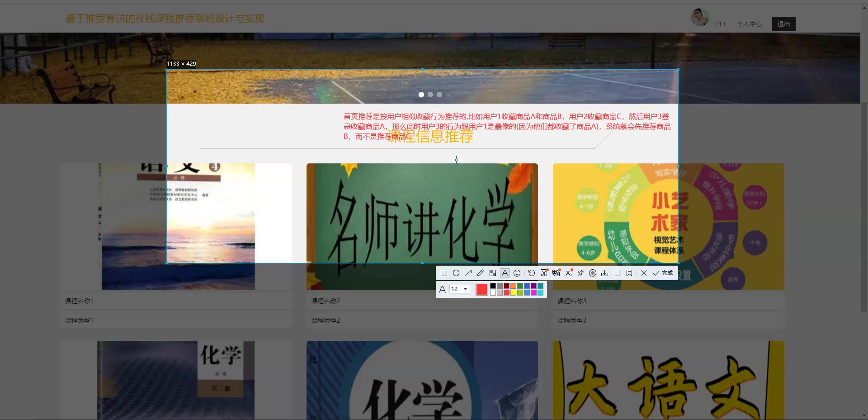The image size is (868, 420).
Task: Pick the royal blue color swatch
Action: tap(527, 286)
